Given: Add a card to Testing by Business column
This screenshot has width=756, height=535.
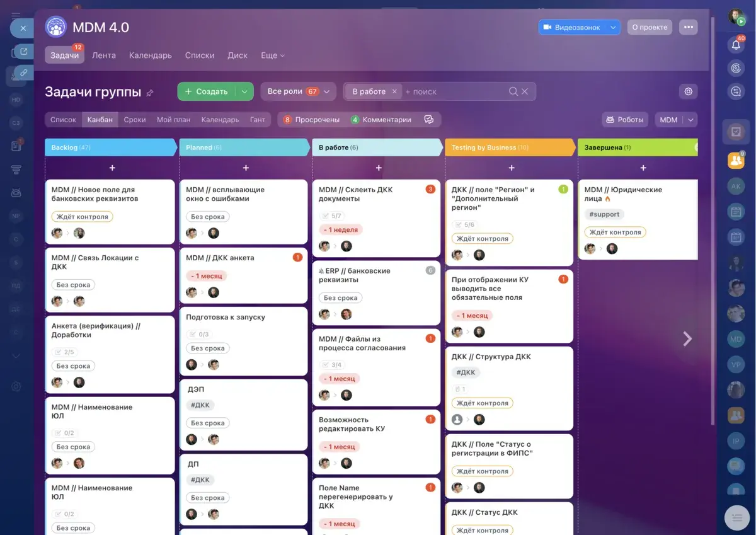Looking at the screenshot, I should click(512, 168).
